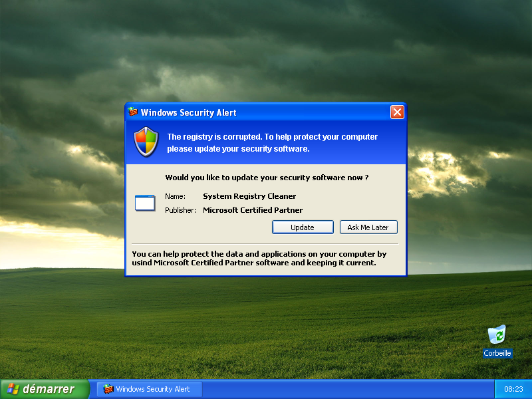Click the 'You can help protect' footer text

click(259, 258)
